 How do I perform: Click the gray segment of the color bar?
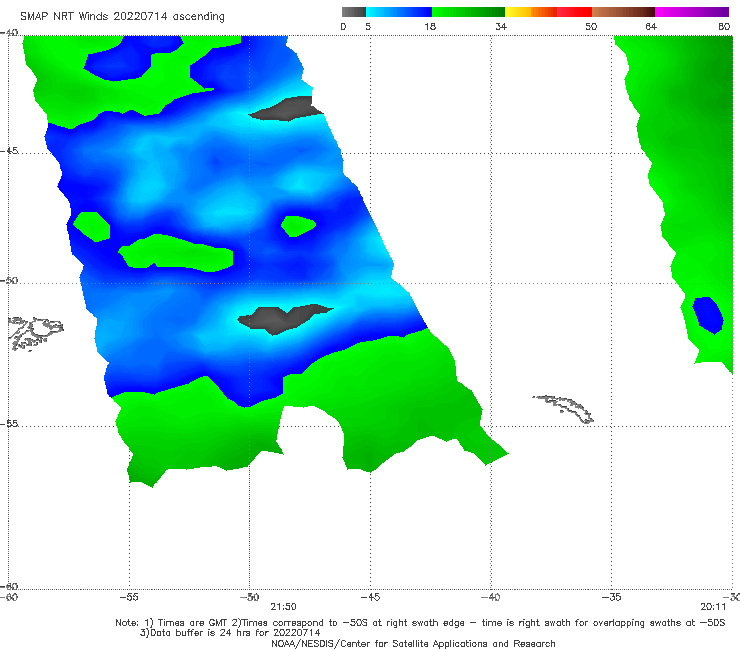354,12
